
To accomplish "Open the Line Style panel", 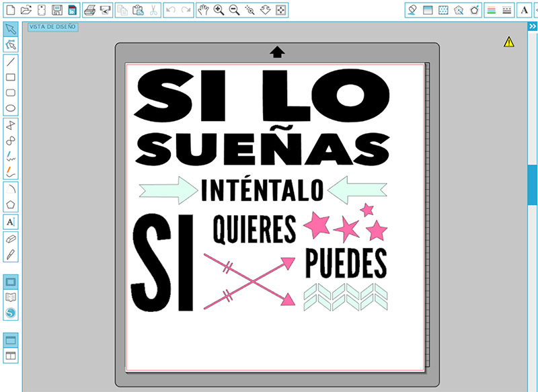I will point(507,10).
